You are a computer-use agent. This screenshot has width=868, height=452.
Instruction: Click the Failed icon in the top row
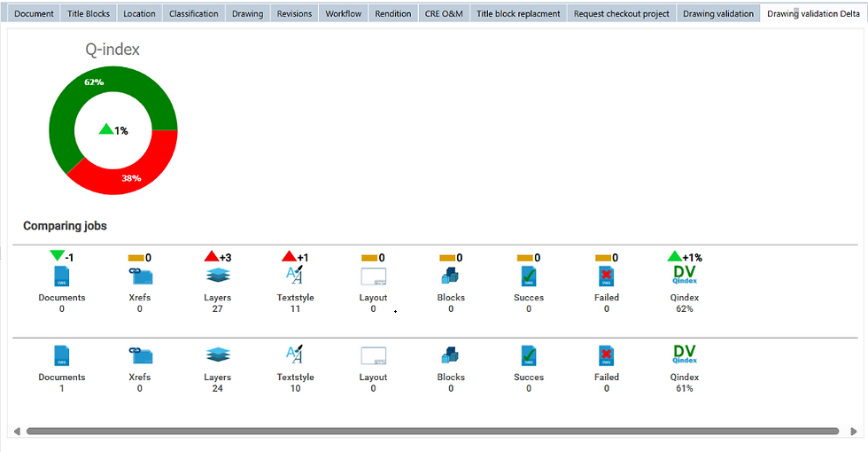point(607,276)
